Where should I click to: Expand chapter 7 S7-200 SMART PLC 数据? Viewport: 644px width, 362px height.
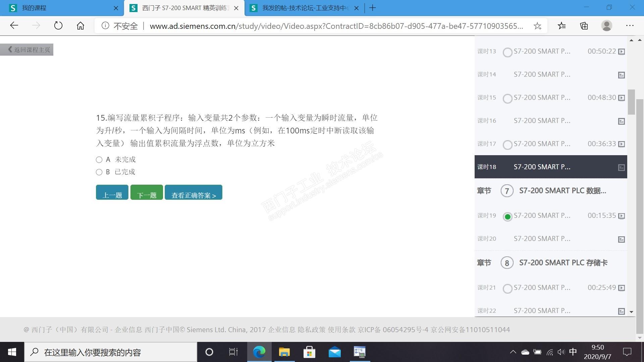point(562,191)
